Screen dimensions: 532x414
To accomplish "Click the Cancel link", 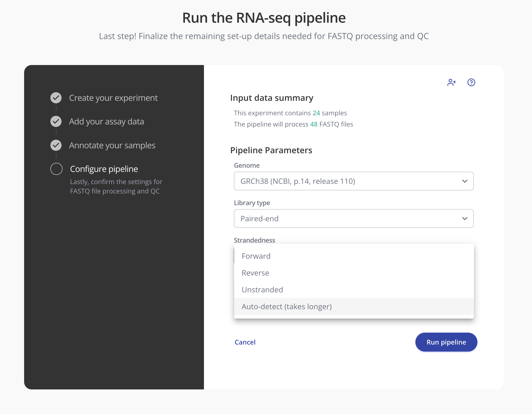I will [245, 342].
